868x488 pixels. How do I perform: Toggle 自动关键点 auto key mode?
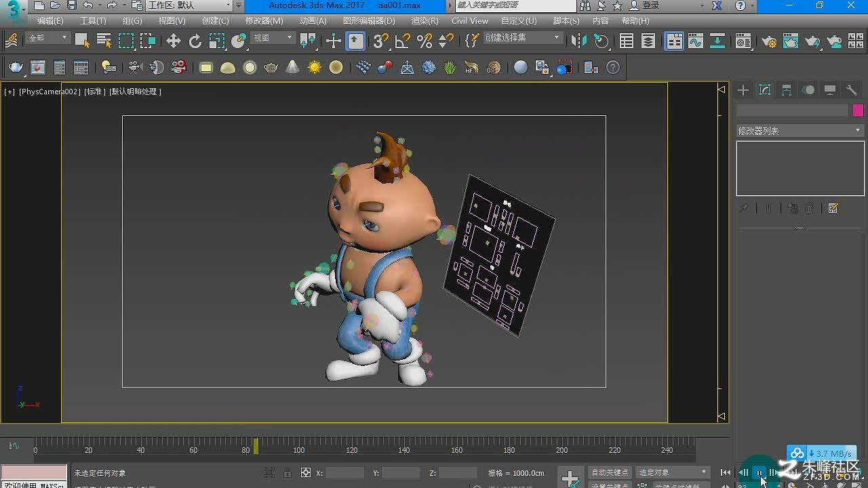click(x=610, y=472)
